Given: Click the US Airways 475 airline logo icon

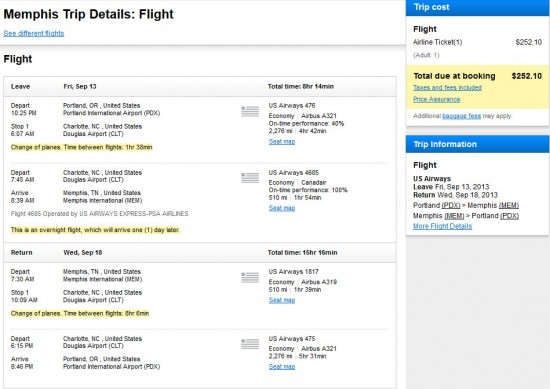Looking at the screenshot, I should point(250,344).
